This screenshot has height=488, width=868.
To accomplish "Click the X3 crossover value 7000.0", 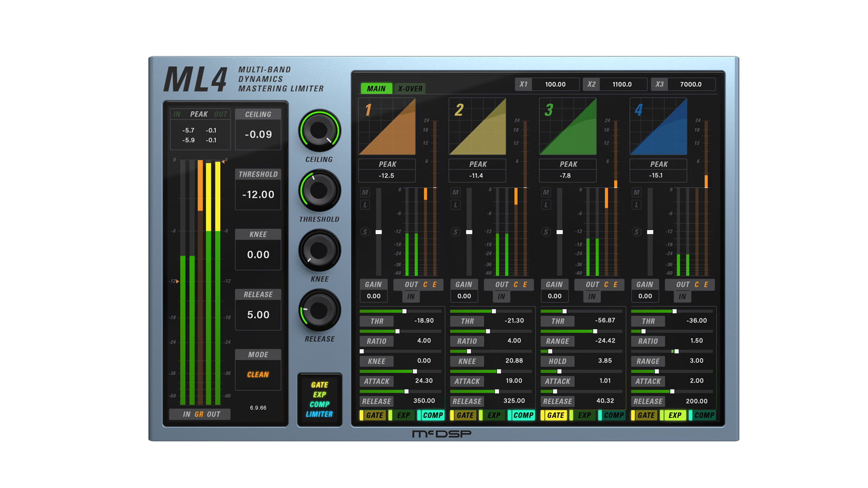I will pyautogui.click(x=691, y=84).
